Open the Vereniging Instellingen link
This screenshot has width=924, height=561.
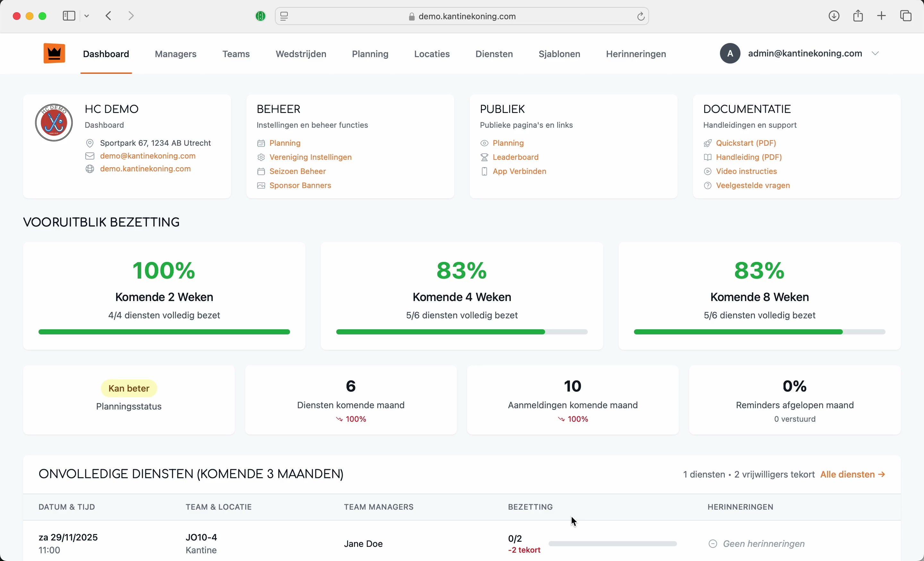coord(310,157)
